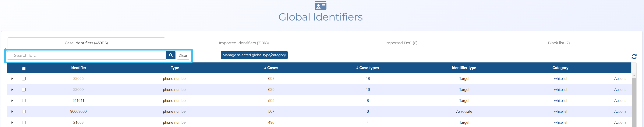Expand the row for identifier 22000
Image resolution: width=644 pixels, height=127 pixels.
pyautogui.click(x=12, y=90)
